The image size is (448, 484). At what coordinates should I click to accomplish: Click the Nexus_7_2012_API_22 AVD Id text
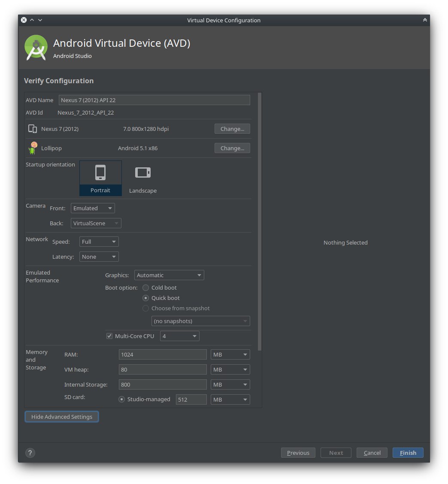pos(85,113)
